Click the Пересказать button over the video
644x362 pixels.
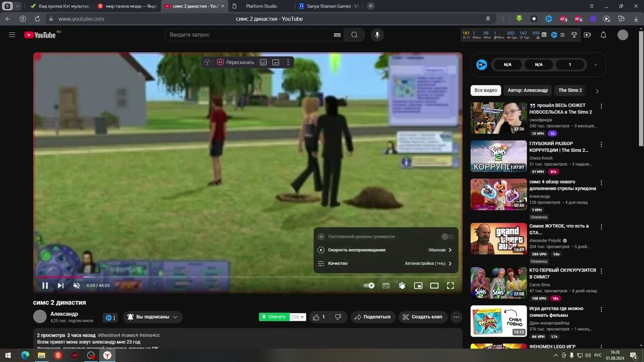point(235,62)
